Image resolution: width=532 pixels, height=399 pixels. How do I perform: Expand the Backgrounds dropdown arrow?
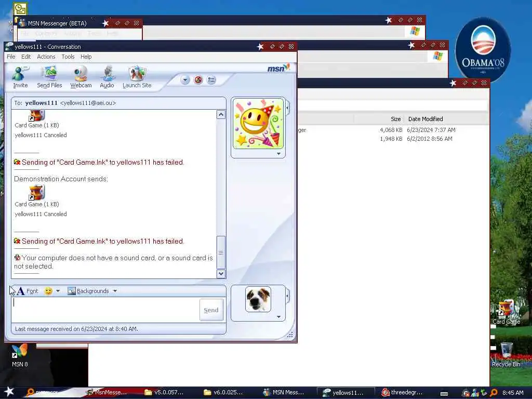[115, 291]
